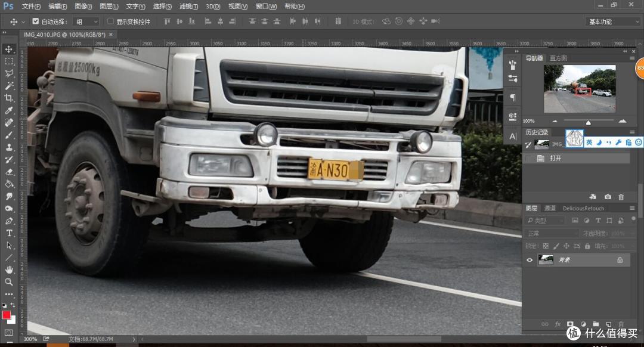Screen dimensions: 644x347
Task: Open the 基本功能 workspace dropdown
Action: tap(613, 21)
